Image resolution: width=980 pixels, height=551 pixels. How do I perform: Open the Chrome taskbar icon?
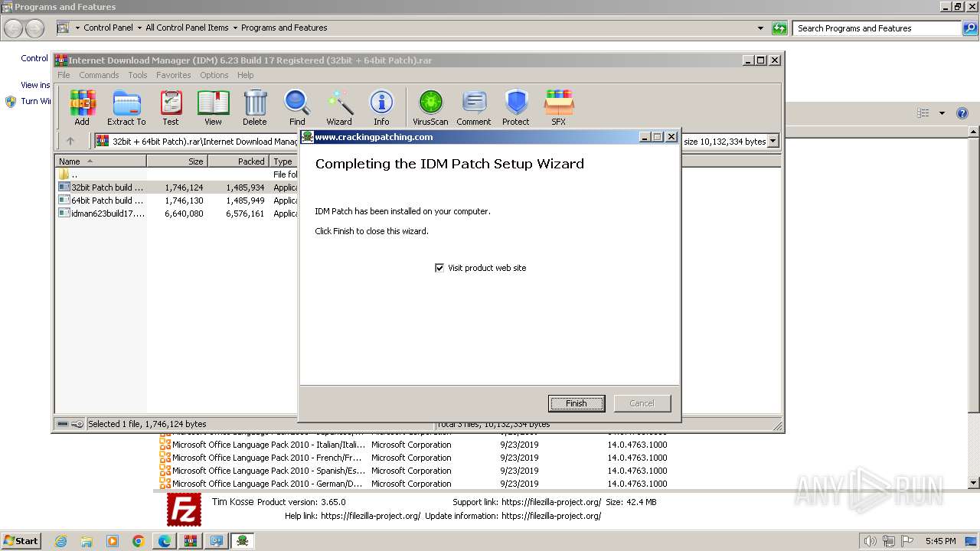click(x=139, y=541)
